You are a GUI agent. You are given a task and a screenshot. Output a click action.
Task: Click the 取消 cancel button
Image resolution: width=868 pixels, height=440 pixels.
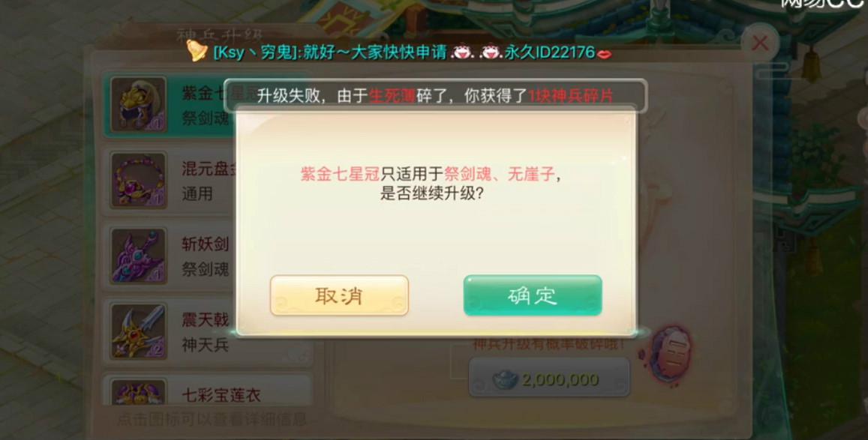(339, 296)
